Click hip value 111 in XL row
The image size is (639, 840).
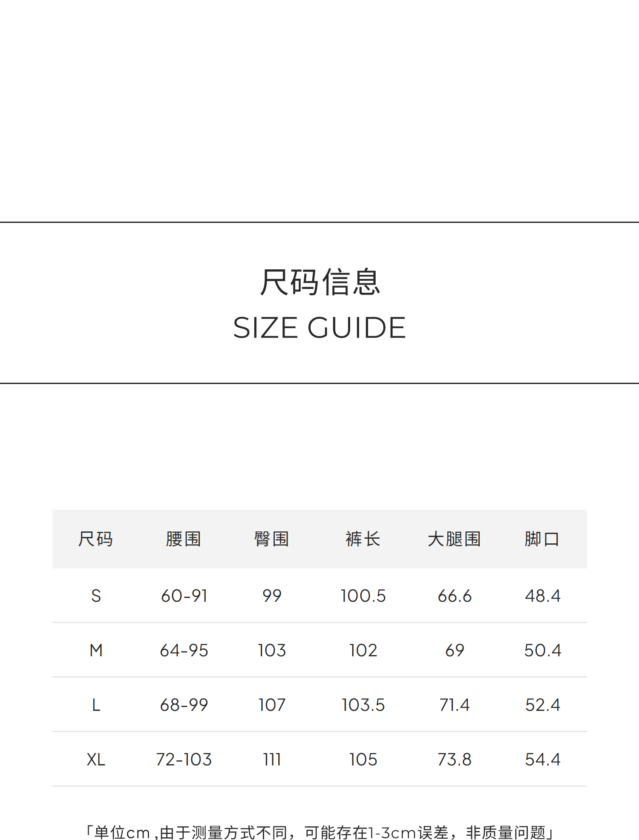pyautogui.click(x=272, y=759)
